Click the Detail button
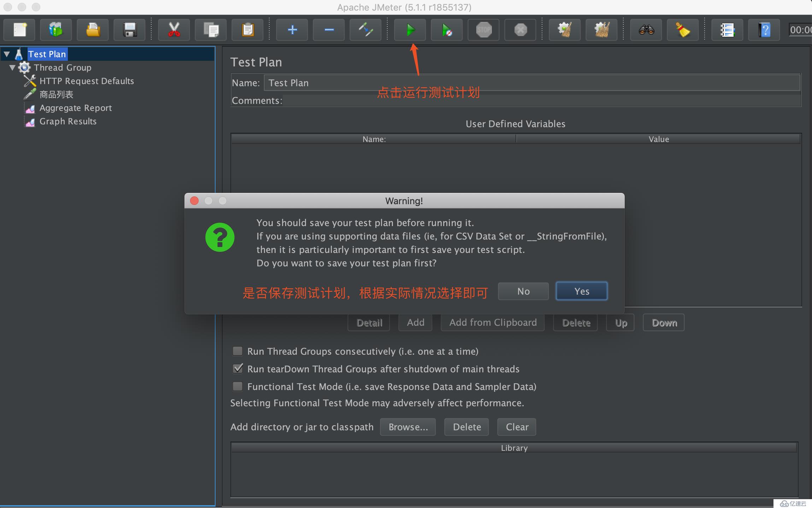This screenshot has height=508, width=812. coord(369,323)
